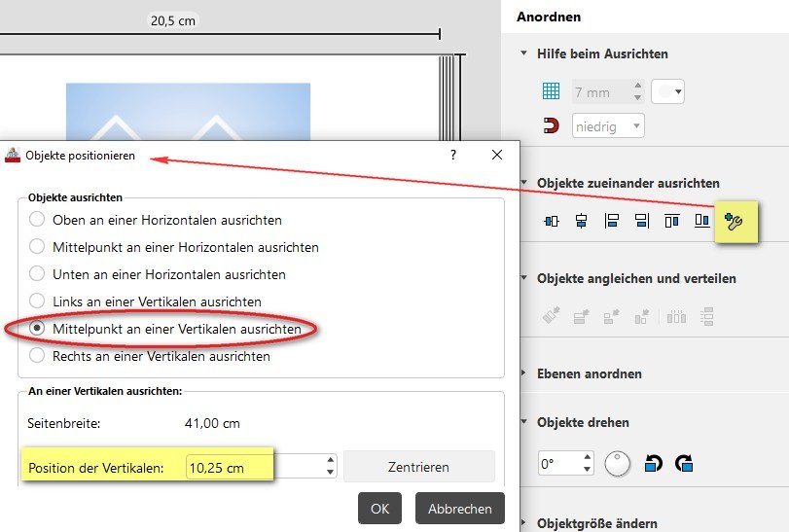
Task: Click the Position der Vertikalen field
Action: point(261,467)
